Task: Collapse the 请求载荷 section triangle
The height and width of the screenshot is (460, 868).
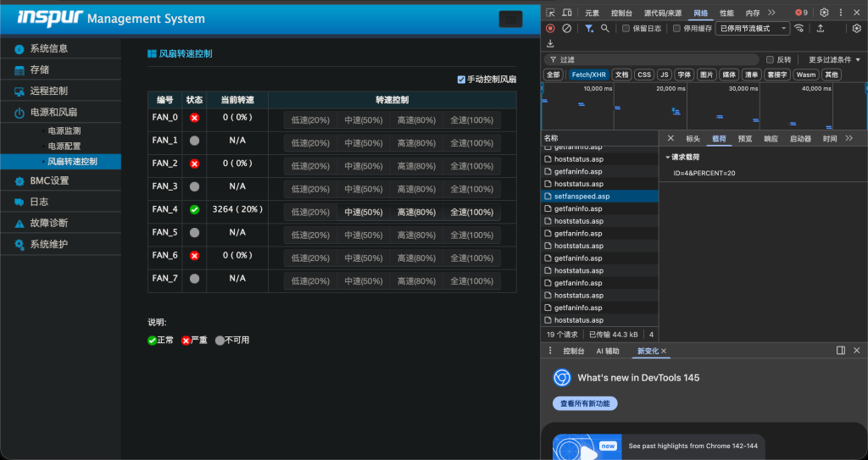Action: pos(668,158)
